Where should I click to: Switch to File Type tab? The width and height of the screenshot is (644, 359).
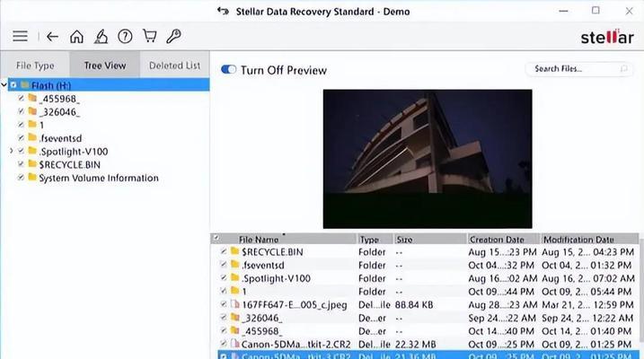[x=35, y=66]
